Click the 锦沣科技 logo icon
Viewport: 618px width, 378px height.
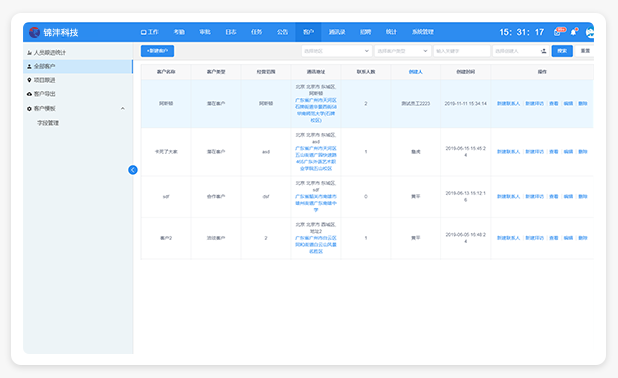(35, 32)
